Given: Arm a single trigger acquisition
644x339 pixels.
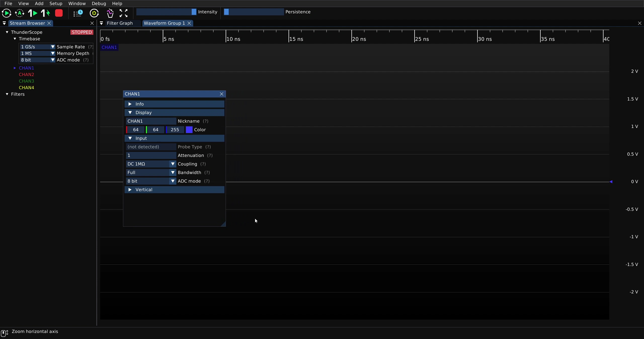Looking at the screenshot, I should 33,13.
